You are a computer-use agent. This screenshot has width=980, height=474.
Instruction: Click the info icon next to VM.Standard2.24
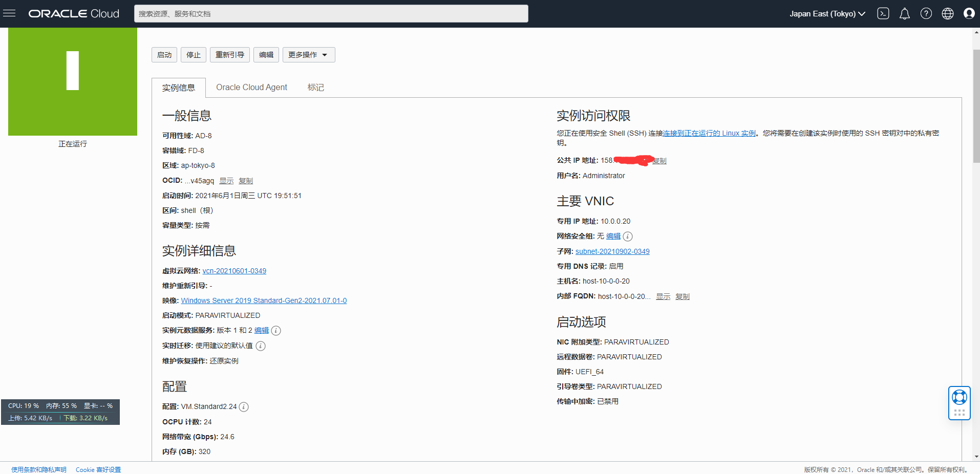tap(244, 407)
